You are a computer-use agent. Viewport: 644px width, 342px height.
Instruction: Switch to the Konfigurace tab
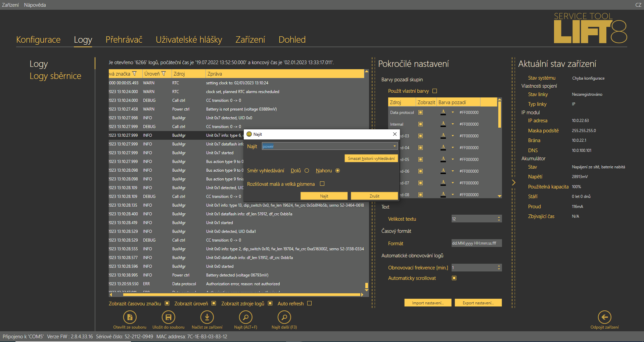tap(38, 40)
